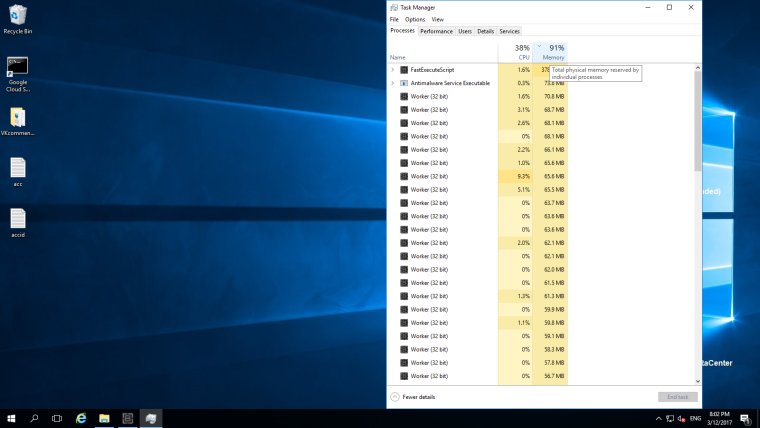This screenshot has width=760, height=428.
Task: Open File Explorer from the taskbar
Action: point(104,418)
